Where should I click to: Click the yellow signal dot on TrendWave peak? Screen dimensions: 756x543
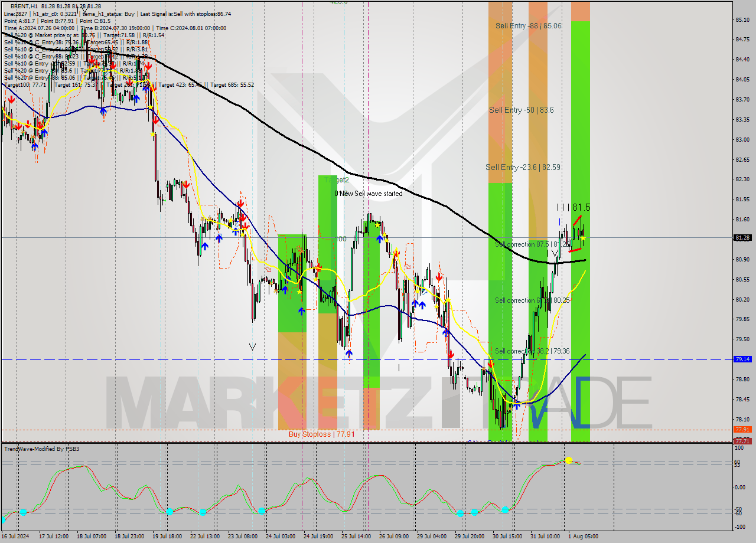569,460
